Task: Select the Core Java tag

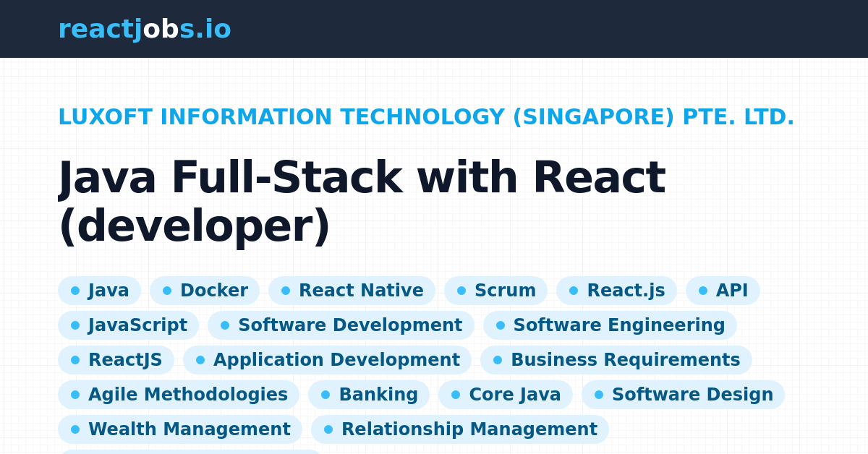Action: pyautogui.click(x=506, y=395)
